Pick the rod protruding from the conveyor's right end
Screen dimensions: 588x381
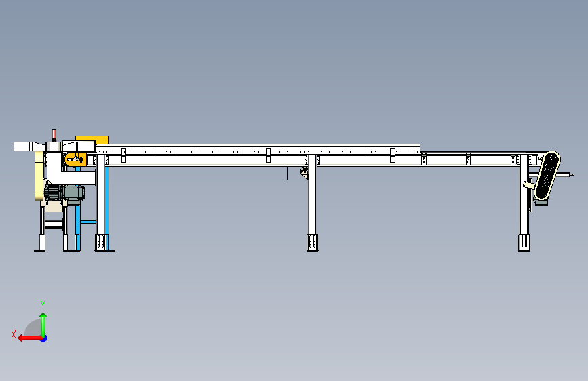pyautogui.click(x=566, y=174)
